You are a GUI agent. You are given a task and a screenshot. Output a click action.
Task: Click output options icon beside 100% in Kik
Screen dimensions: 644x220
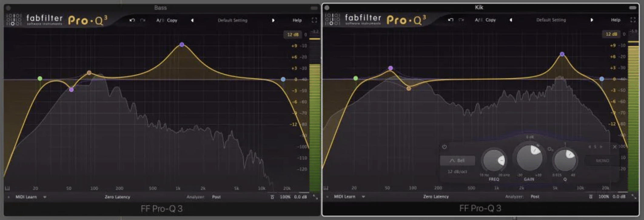[591, 197]
